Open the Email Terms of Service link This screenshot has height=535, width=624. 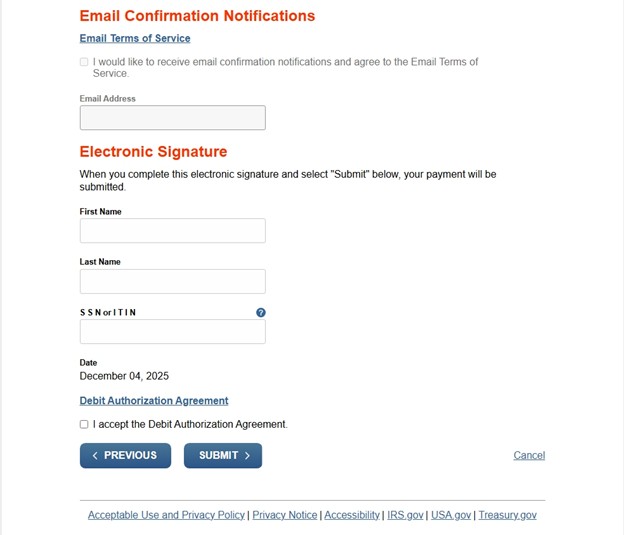tap(135, 39)
